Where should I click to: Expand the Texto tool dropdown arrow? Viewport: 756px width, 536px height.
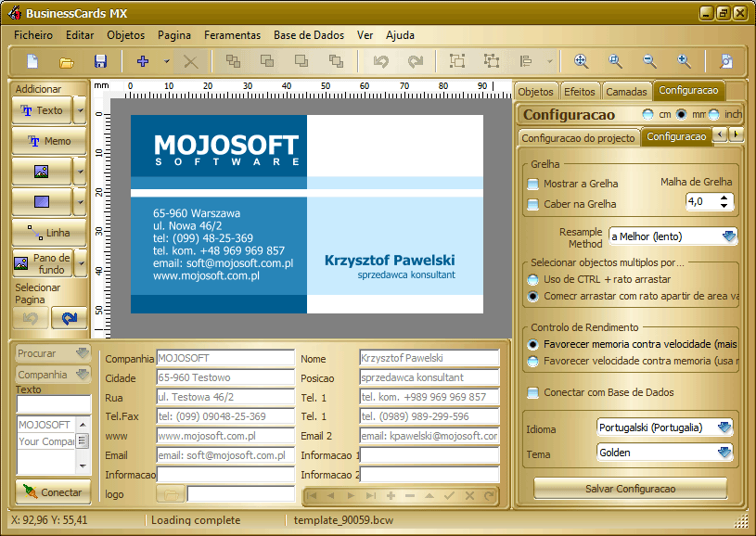[x=80, y=110]
